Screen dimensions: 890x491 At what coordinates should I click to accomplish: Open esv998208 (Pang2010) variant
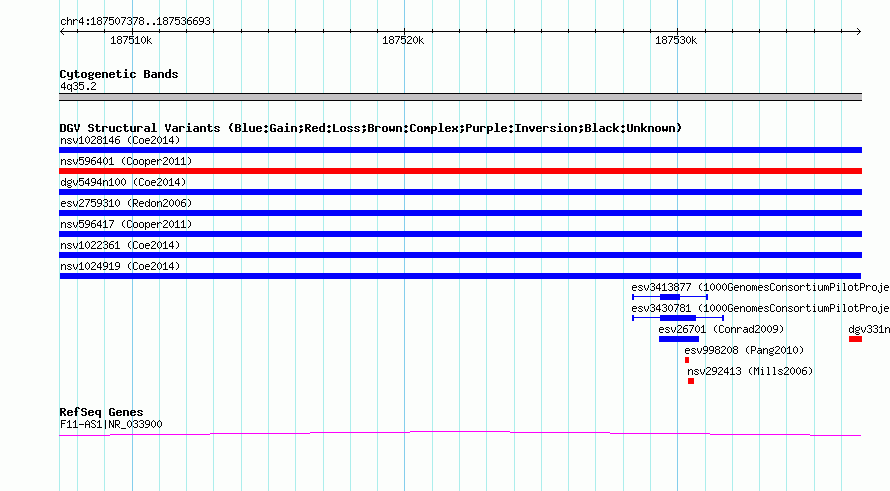click(x=744, y=350)
